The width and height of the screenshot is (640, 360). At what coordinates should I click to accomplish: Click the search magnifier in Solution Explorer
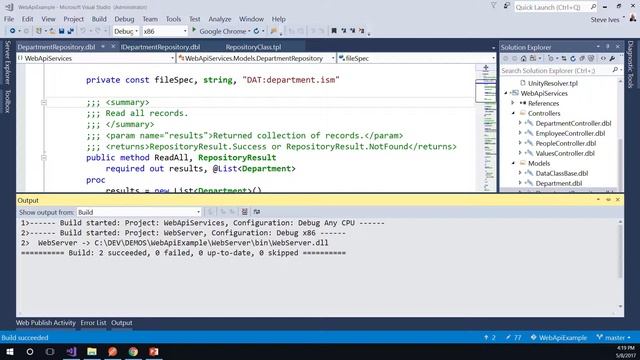(615, 70)
